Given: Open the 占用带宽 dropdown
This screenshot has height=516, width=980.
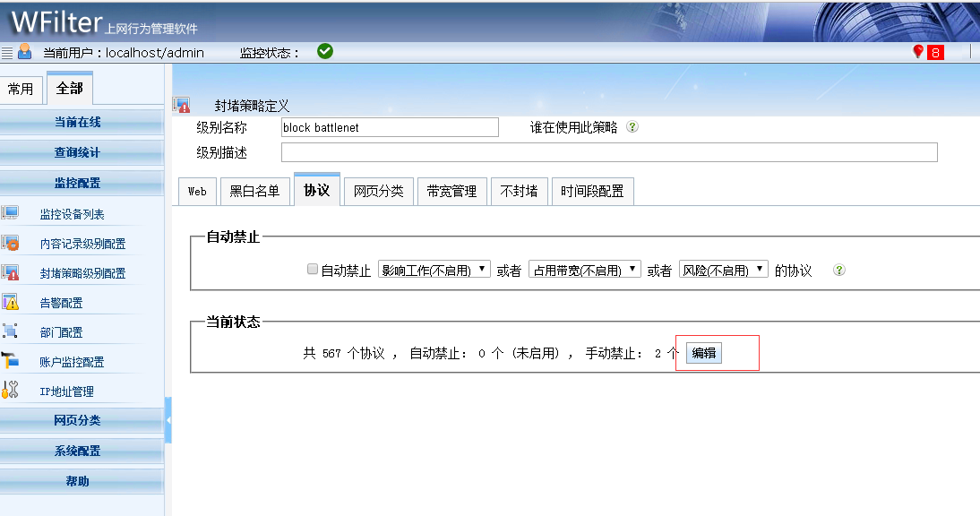Looking at the screenshot, I should click(584, 270).
